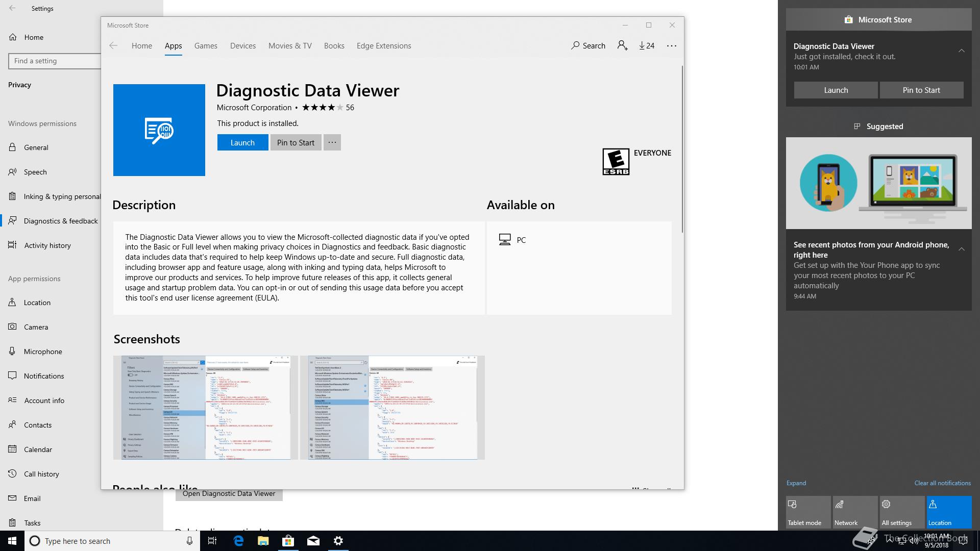The image size is (980, 551).
Task: Click the Your Phone suggested image
Action: (x=878, y=183)
